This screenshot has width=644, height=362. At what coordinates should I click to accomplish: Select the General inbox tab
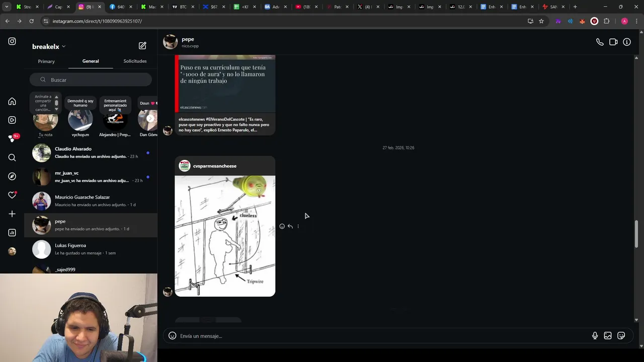click(x=91, y=61)
